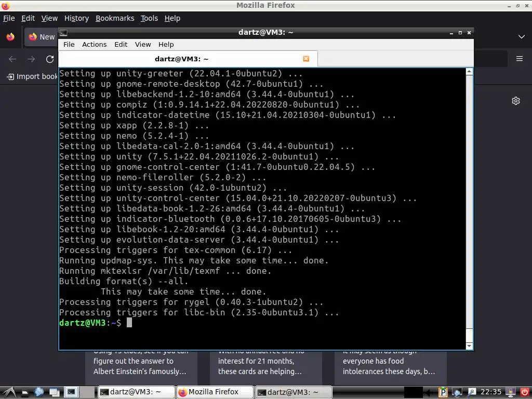This screenshot has height=399, width=532.
Task: Open the terminal View menu
Action: click(x=143, y=45)
